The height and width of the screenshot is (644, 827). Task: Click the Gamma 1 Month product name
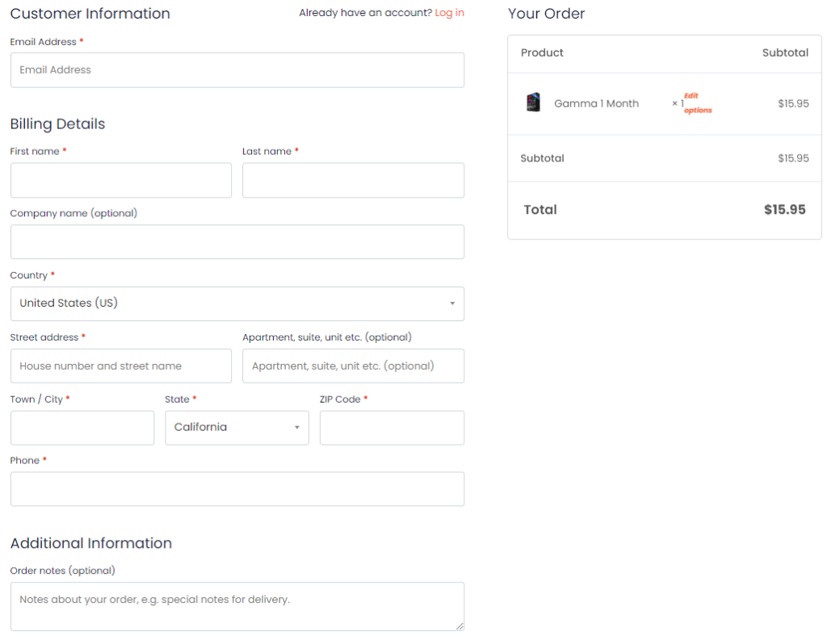pyautogui.click(x=596, y=103)
